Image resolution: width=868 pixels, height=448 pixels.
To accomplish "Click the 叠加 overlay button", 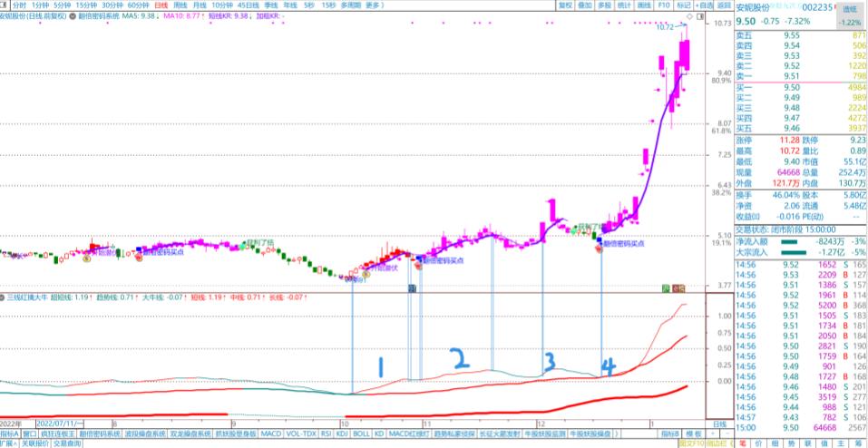I will 584,5.
